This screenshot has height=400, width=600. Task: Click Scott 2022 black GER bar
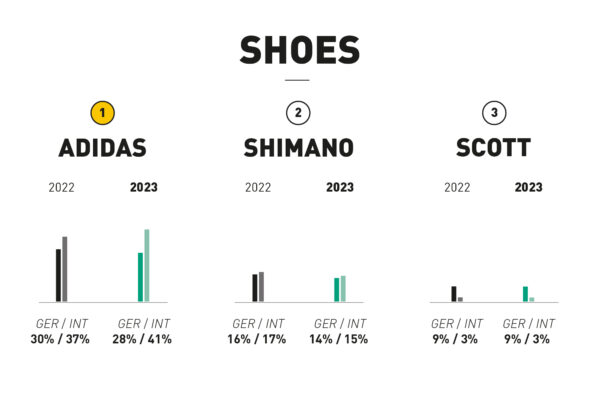(x=454, y=294)
